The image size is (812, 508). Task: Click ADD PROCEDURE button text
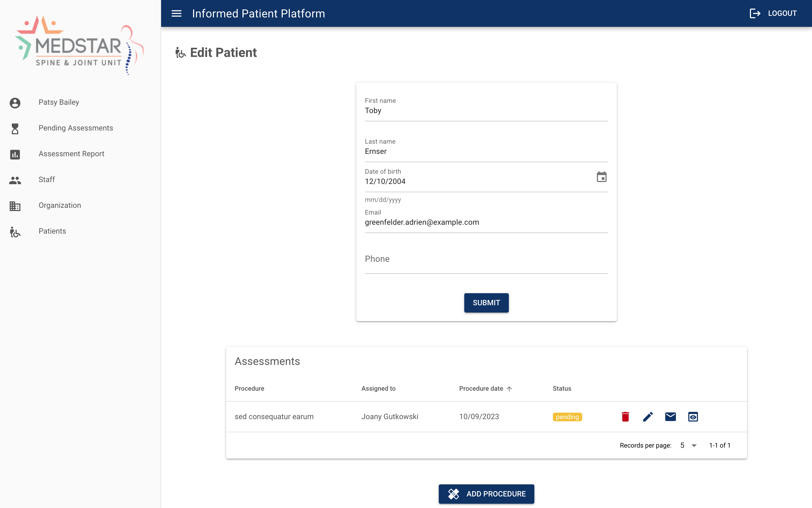[496, 494]
